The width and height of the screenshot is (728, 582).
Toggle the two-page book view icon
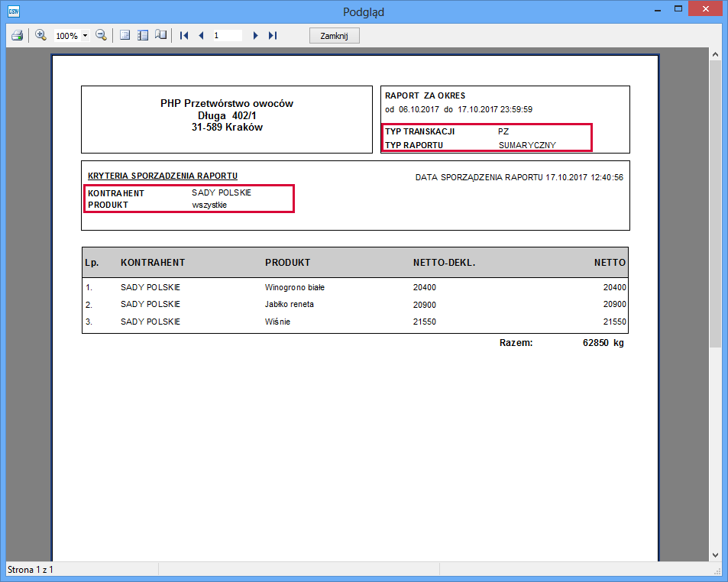point(160,35)
